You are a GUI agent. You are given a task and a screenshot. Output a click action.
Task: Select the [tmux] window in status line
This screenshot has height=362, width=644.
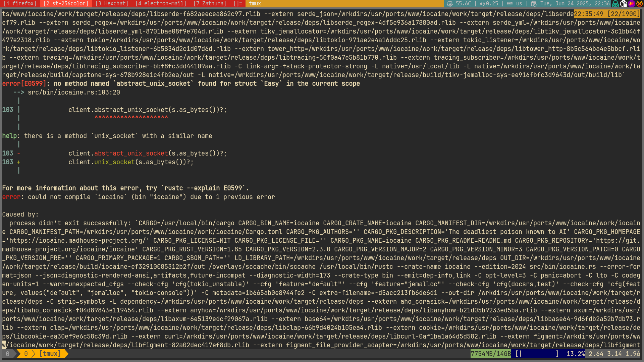[50, 354]
